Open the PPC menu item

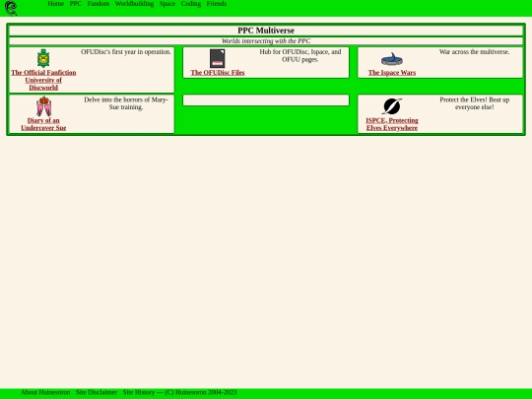tap(76, 4)
